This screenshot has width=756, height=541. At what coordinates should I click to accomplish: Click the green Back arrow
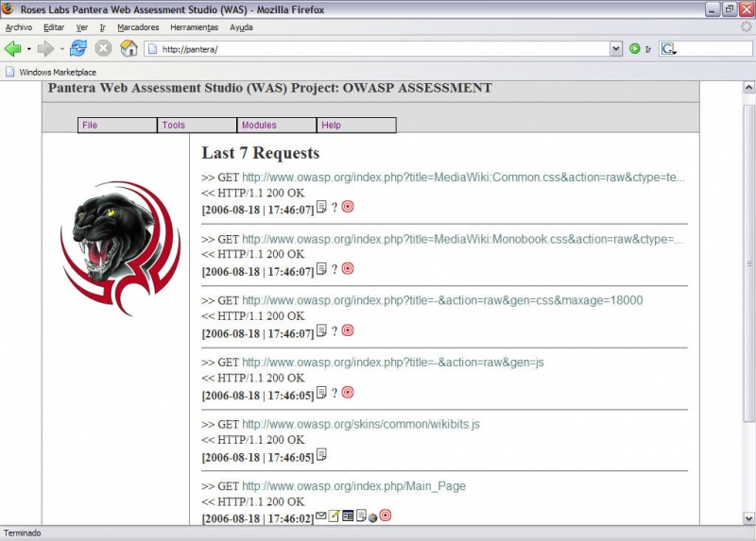[x=13, y=48]
